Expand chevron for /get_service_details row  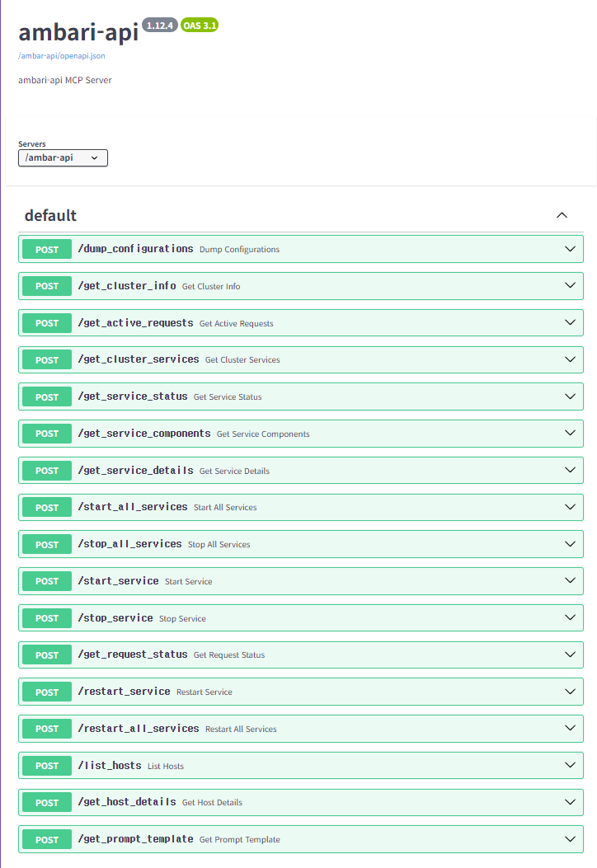point(570,471)
